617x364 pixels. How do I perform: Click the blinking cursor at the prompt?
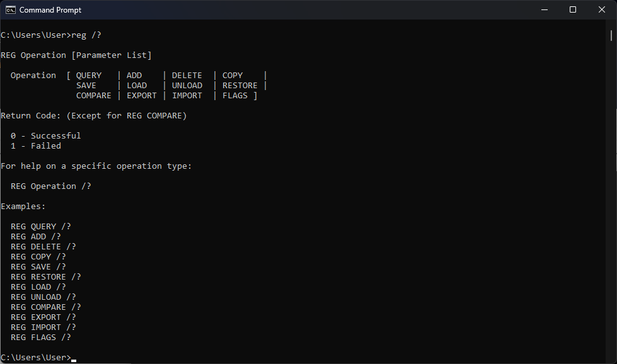[74, 358]
